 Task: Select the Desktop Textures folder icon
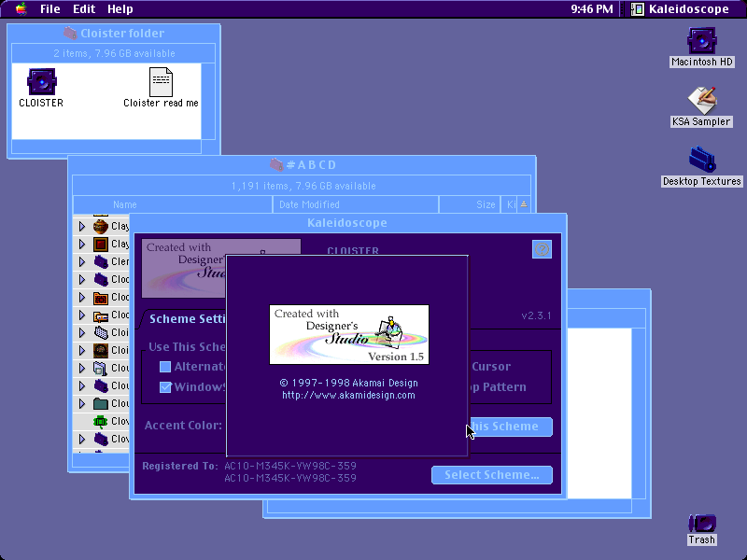702,160
